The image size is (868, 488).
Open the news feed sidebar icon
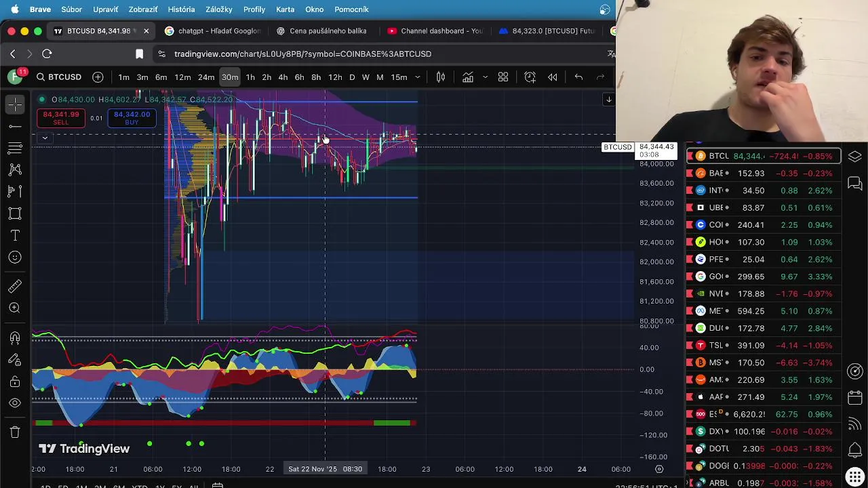854,424
